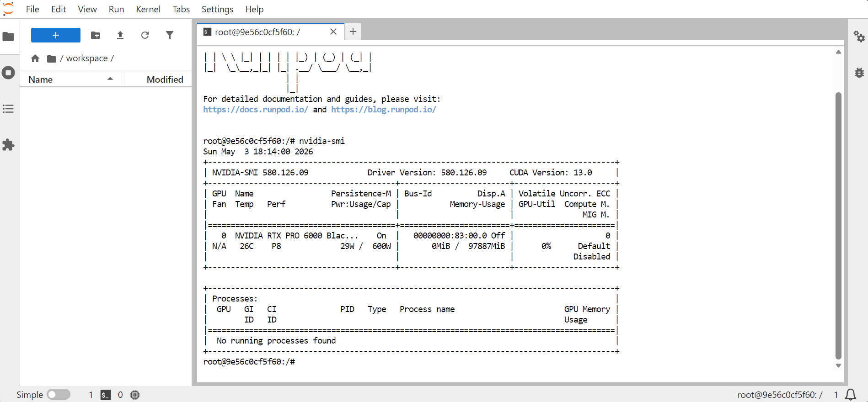Open the Table of Contents panel
Image resolution: width=868 pixels, height=402 pixels.
coord(8,109)
